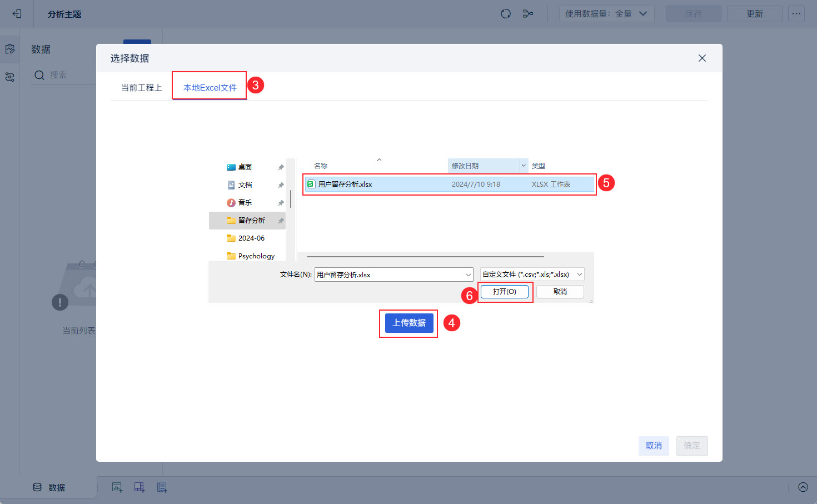Sort files by the 名称 column header
This screenshot has height=504, width=817.
pos(321,166)
